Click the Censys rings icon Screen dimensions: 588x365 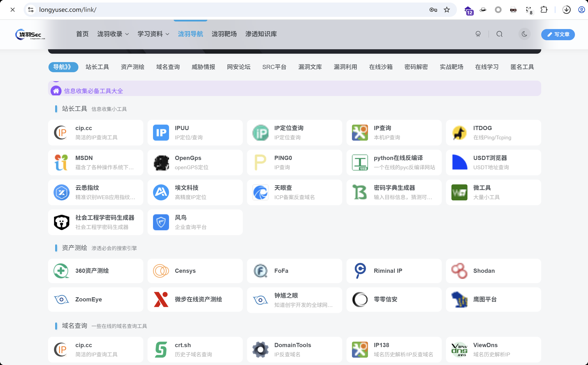tap(161, 271)
